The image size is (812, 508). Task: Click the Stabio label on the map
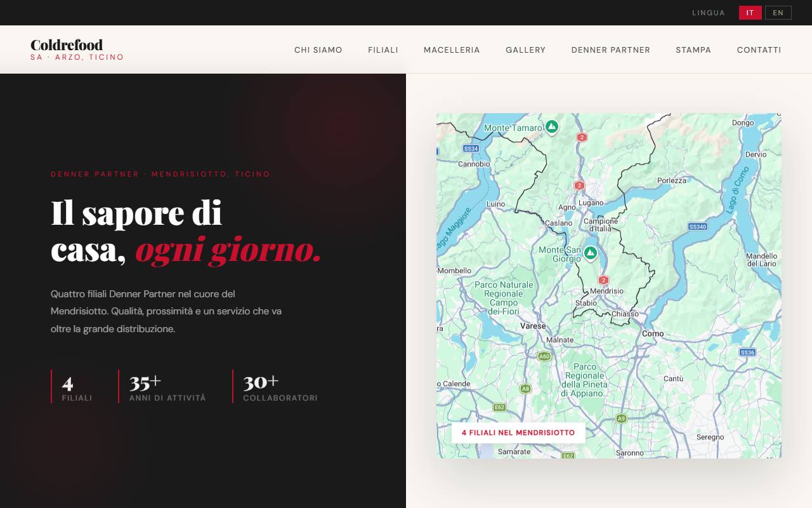tap(586, 304)
